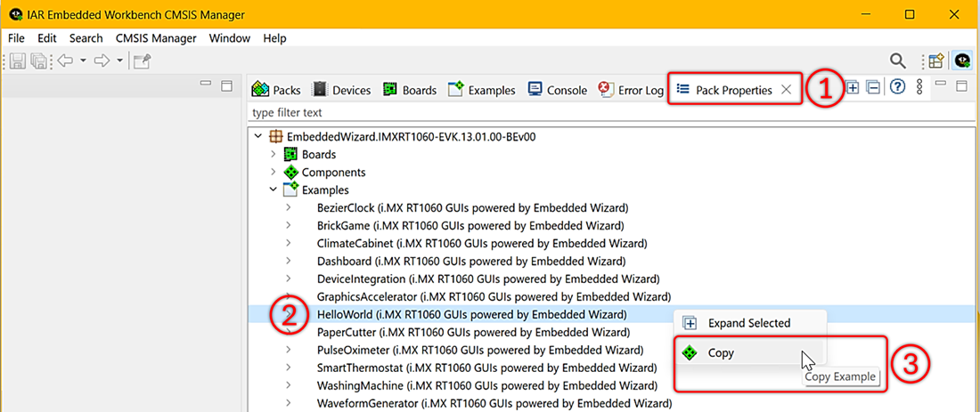Click the Save All toolbar icon
The height and width of the screenshot is (412, 980).
pyautogui.click(x=38, y=61)
